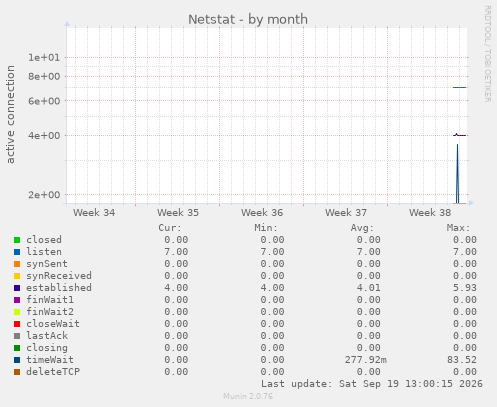
Task: Click the dark purple established swatch
Action: click(17, 288)
